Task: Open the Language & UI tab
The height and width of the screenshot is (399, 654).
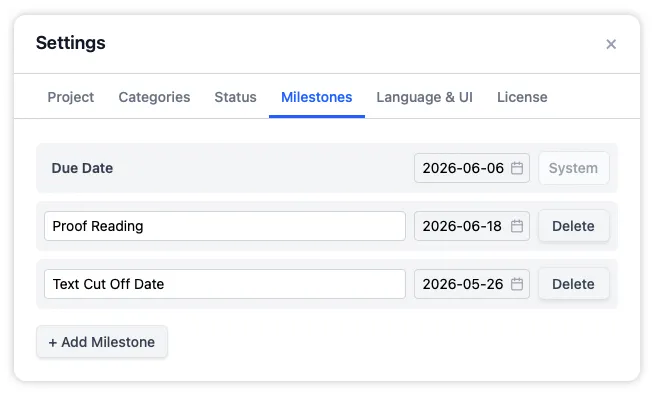Action: coord(424,97)
